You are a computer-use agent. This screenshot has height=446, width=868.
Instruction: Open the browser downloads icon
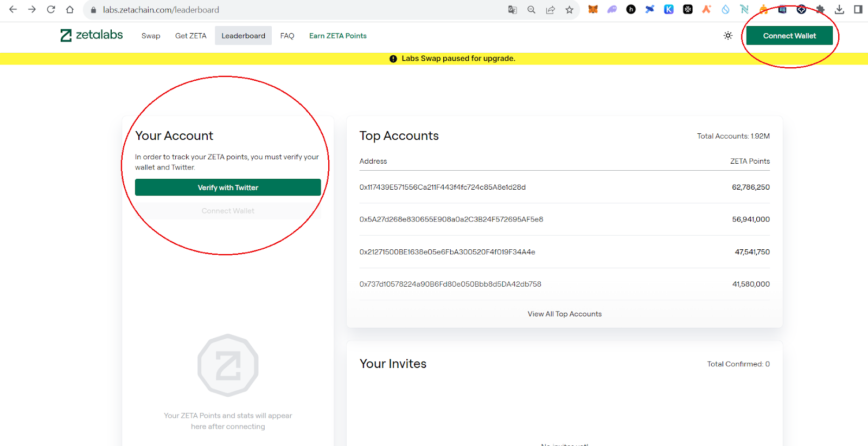click(839, 9)
